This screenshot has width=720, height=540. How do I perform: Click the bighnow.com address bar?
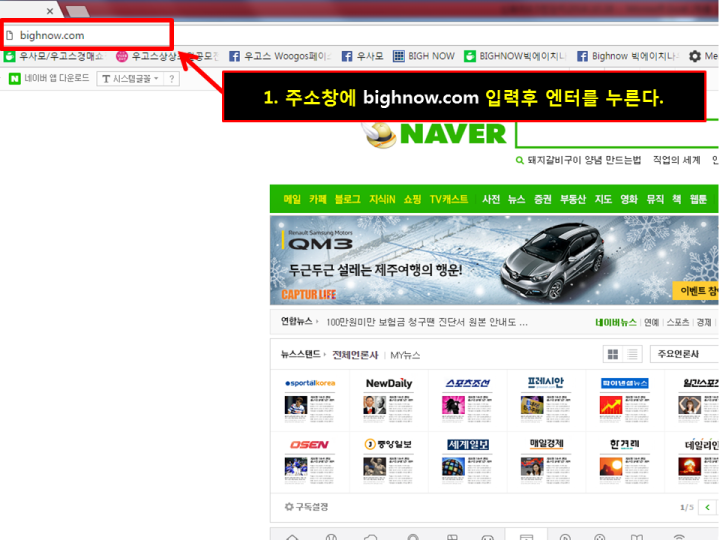tap(87, 35)
